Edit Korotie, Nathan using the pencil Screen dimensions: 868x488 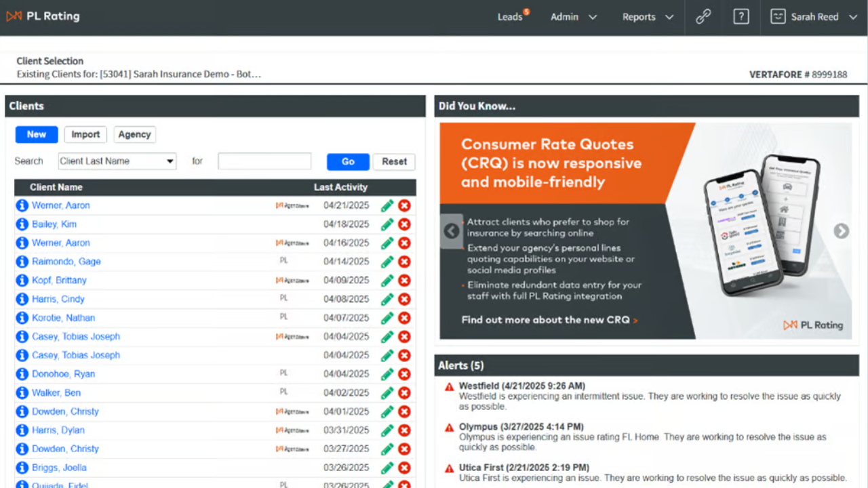pos(387,318)
